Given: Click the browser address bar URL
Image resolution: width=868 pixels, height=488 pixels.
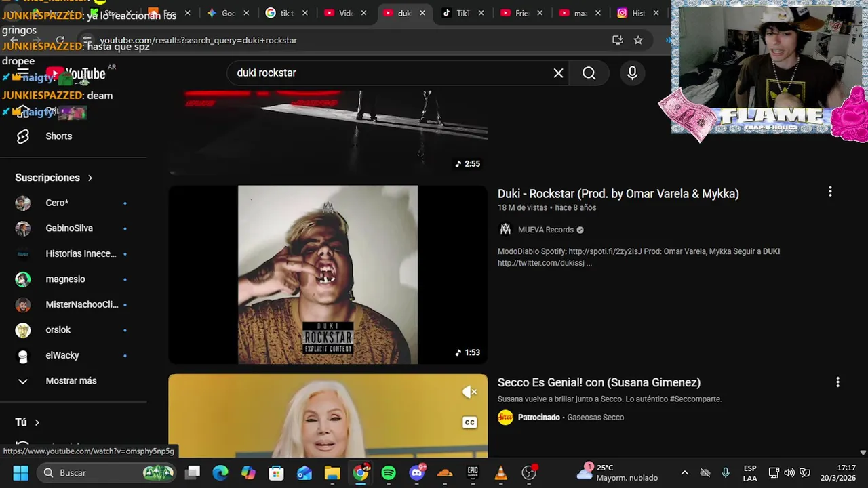Looking at the screenshot, I should pyautogui.click(x=199, y=40).
